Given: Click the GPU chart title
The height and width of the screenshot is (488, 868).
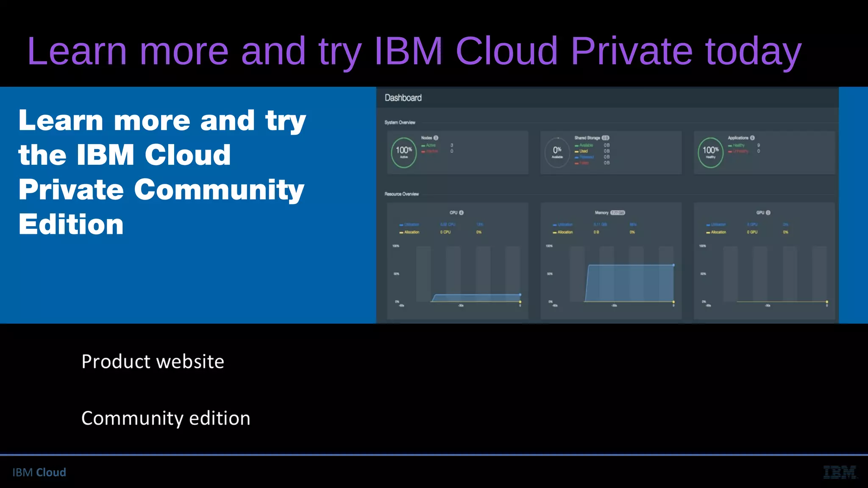Looking at the screenshot, I should coord(760,213).
